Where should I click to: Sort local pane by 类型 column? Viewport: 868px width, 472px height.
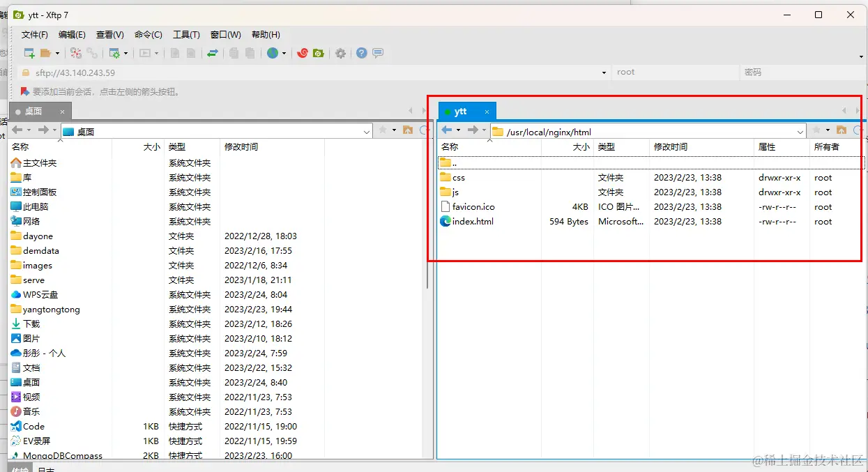click(192, 147)
